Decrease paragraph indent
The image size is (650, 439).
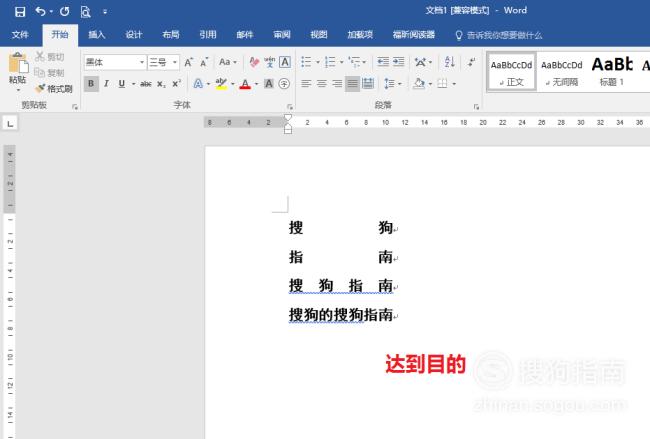click(383, 62)
